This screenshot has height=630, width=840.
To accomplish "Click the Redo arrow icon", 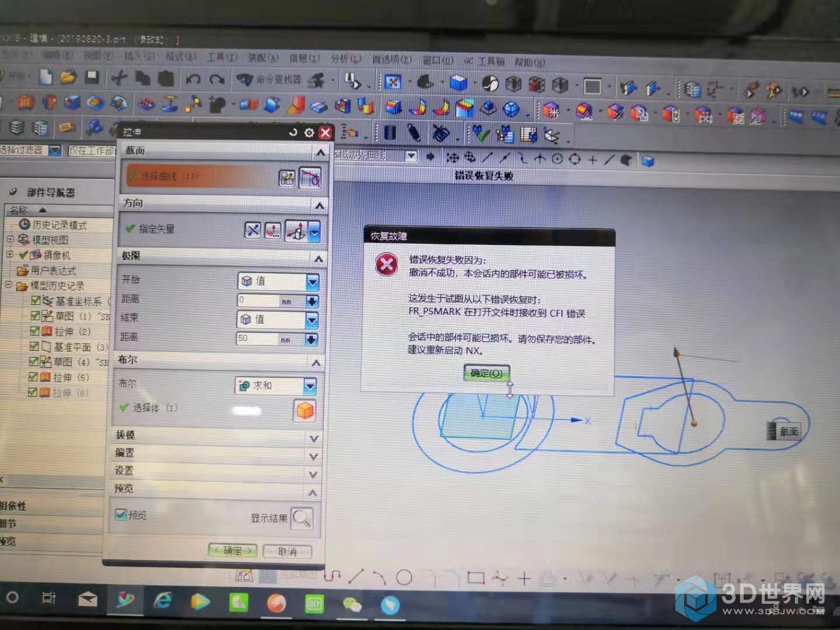I will (x=217, y=79).
